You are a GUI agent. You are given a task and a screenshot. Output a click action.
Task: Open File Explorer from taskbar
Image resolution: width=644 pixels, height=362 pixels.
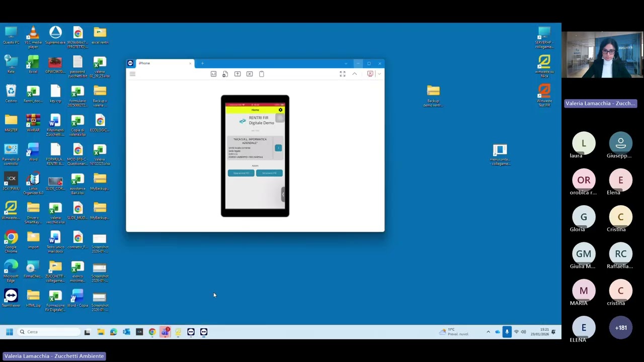[101, 332]
